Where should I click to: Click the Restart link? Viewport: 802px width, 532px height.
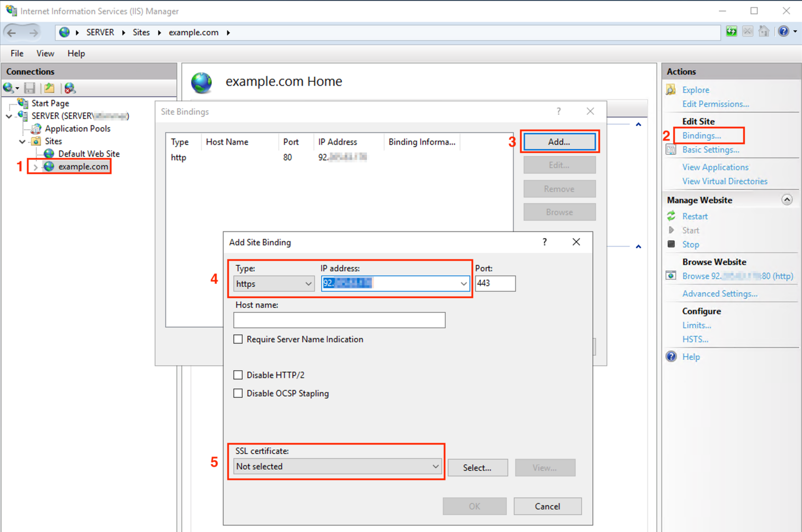pos(695,216)
